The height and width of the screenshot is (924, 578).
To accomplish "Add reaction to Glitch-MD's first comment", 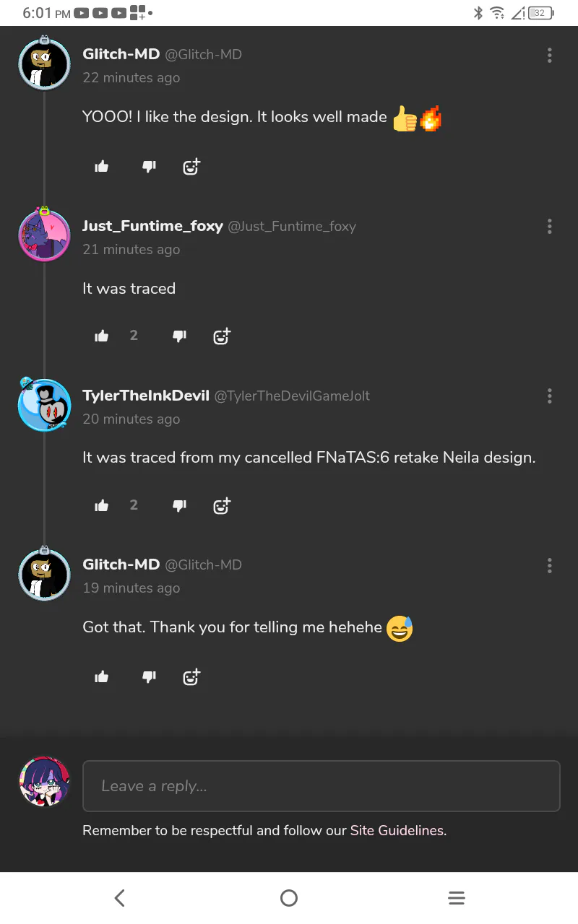I will [x=191, y=167].
